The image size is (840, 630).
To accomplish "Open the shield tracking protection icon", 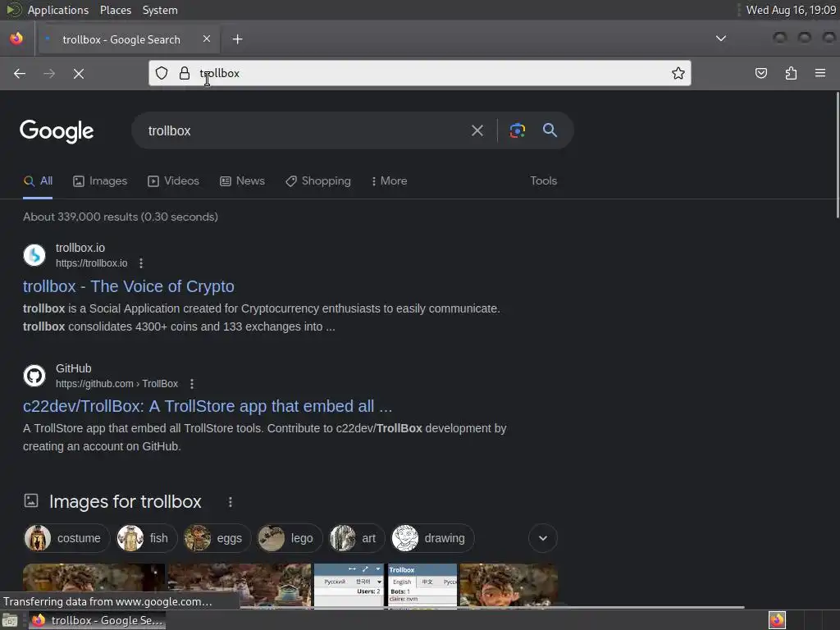I will point(162,73).
